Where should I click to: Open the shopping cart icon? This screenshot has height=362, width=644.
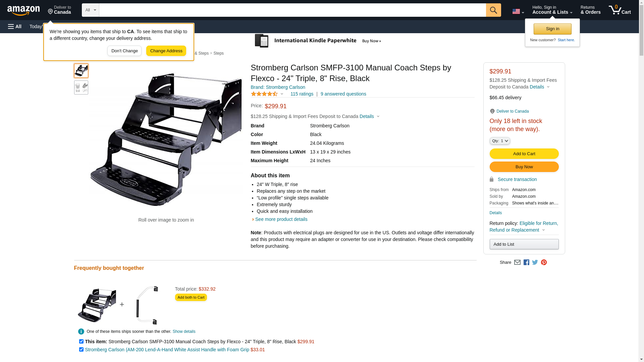(620, 10)
